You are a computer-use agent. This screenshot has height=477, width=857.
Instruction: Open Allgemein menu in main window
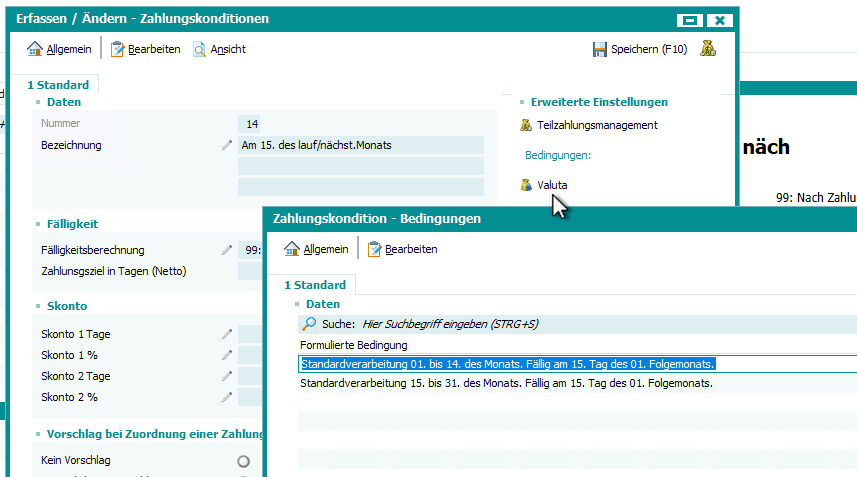[59, 49]
